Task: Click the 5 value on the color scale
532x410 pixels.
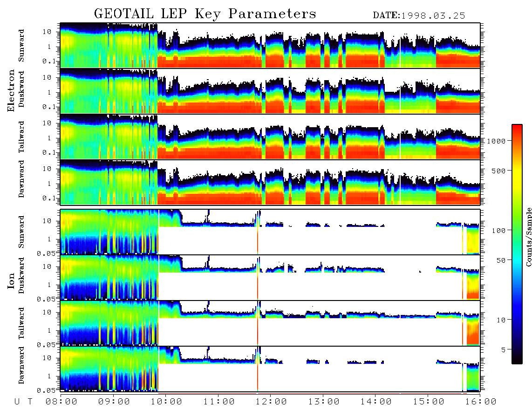Action: point(503,350)
